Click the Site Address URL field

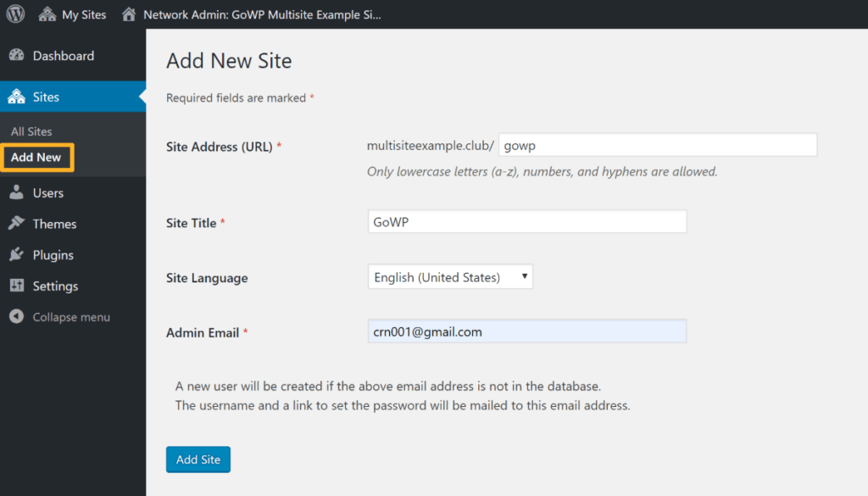(x=658, y=145)
